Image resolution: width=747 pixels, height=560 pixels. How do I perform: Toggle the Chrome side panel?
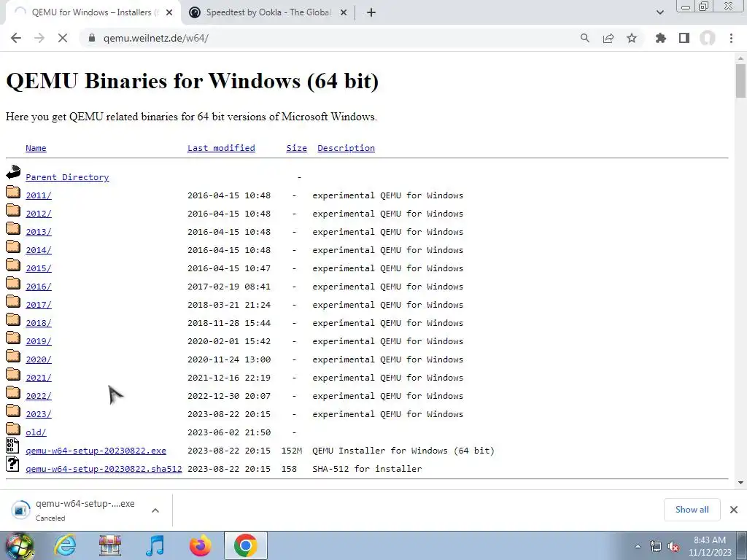click(x=684, y=38)
